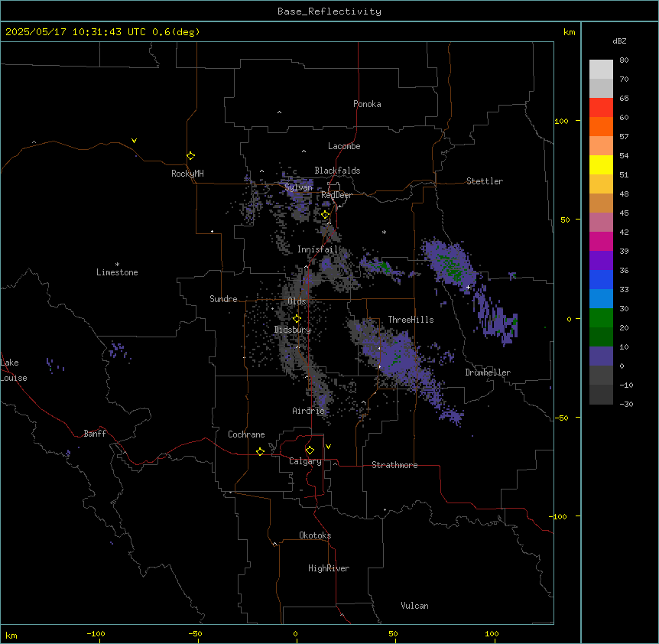This screenshot has width=659, height=644.
Task: Click the Blackfalds label
Action: (x=337, y=171)
